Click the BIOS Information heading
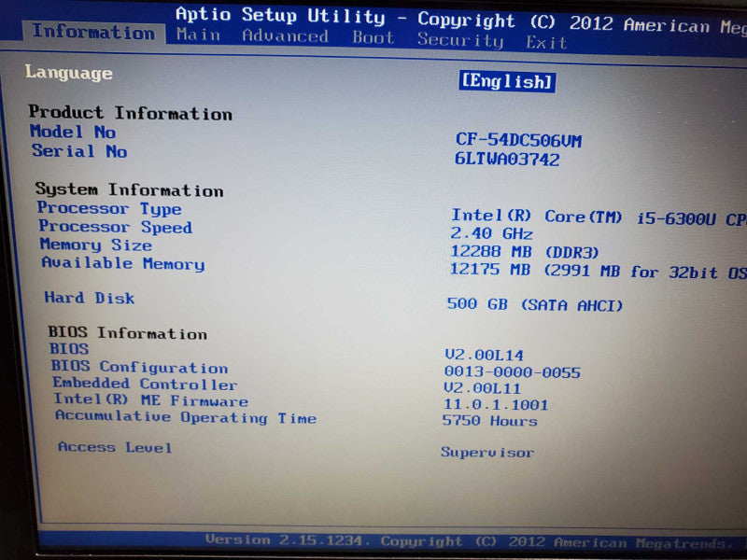 point(128,332)
